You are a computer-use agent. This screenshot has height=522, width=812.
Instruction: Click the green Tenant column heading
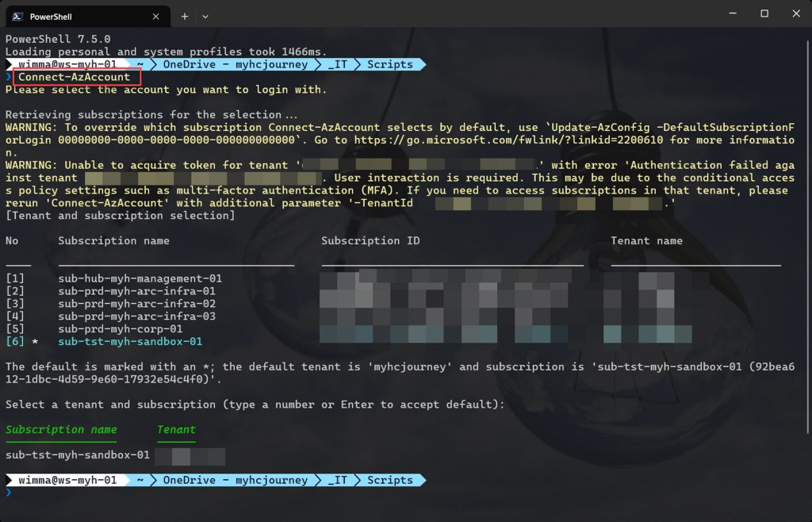(x=176, y=430)
